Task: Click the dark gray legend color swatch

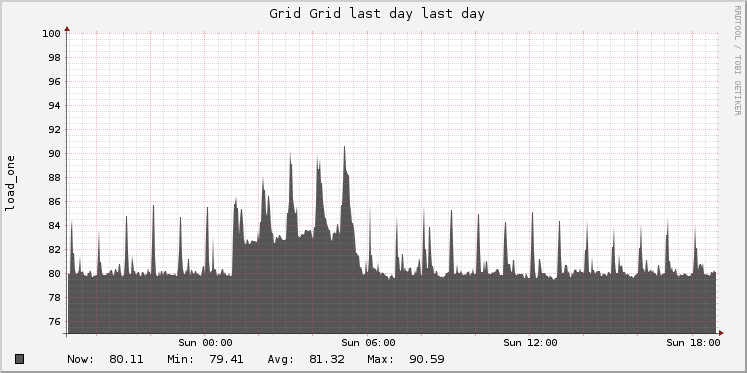Action: [20, 359]
